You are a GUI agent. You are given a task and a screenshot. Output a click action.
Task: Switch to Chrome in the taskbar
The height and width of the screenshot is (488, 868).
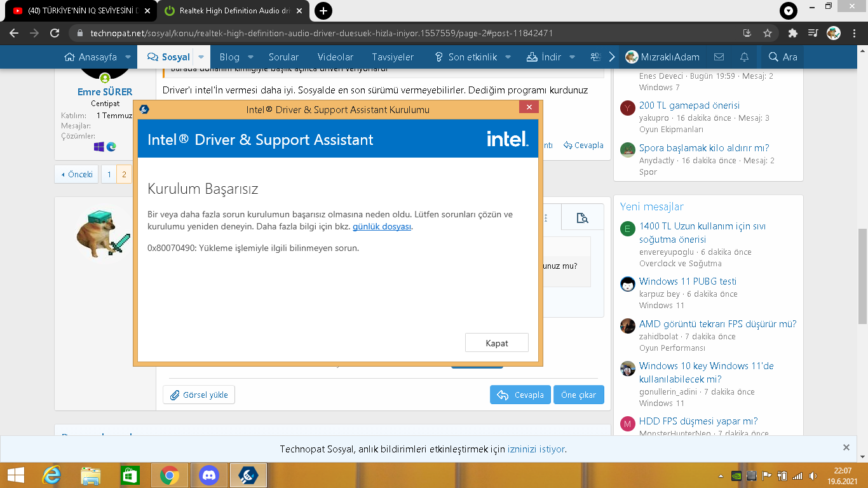(x=170, y=475)
